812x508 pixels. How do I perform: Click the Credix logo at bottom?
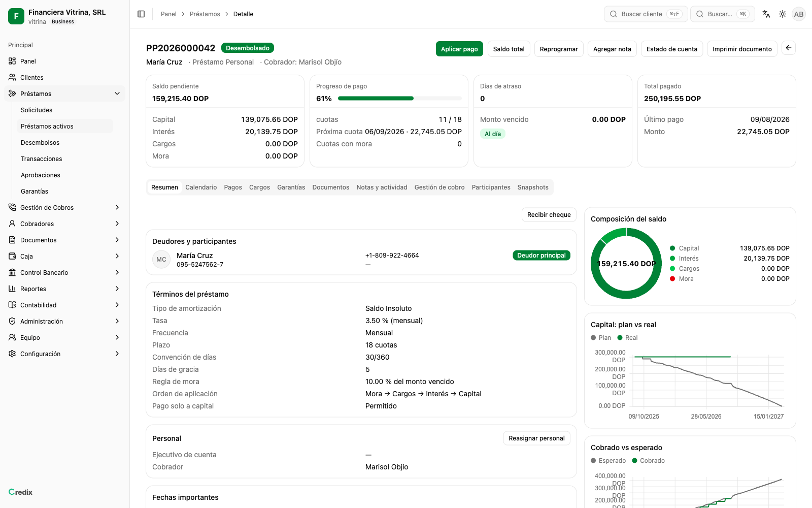coord(20,492)
